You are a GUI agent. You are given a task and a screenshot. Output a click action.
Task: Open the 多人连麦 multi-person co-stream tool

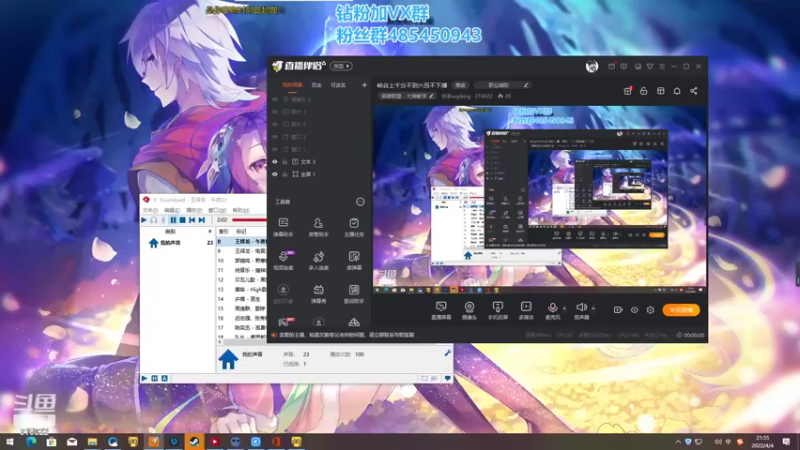(x=318, y=260)
